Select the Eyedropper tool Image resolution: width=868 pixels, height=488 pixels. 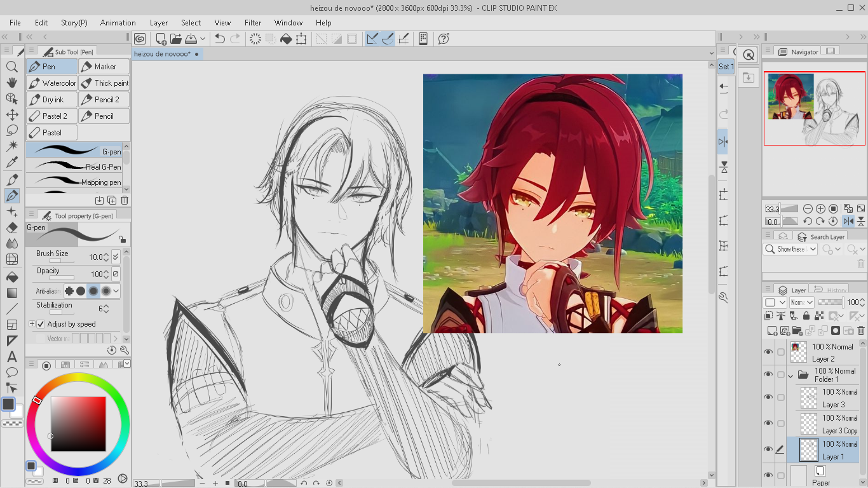[x=11, y=163]
